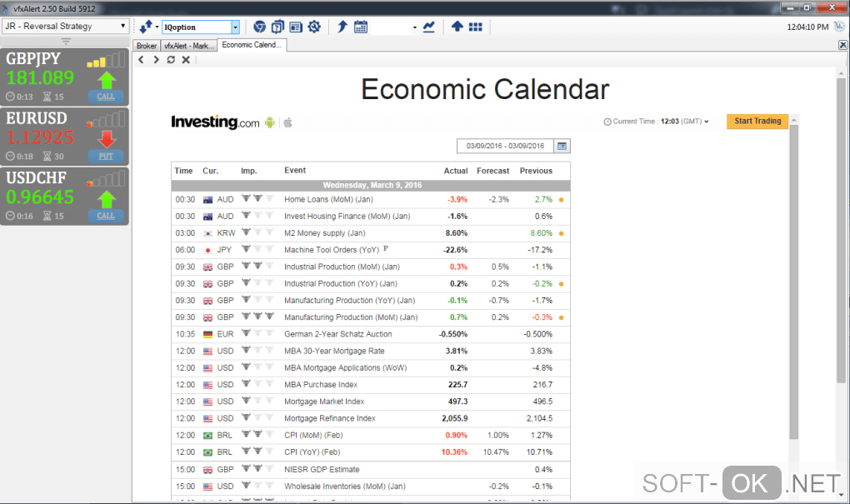Click the USDCHF price 0.96645

coord(39,197)
